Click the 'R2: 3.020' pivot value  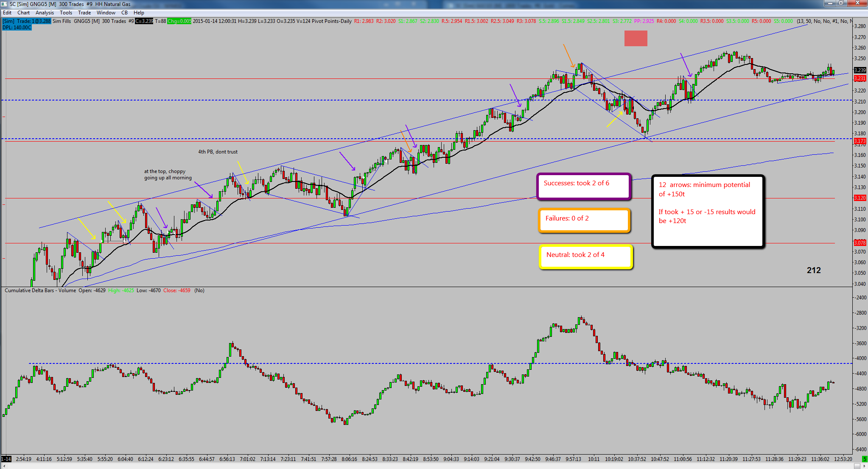[x=386, y=21]
